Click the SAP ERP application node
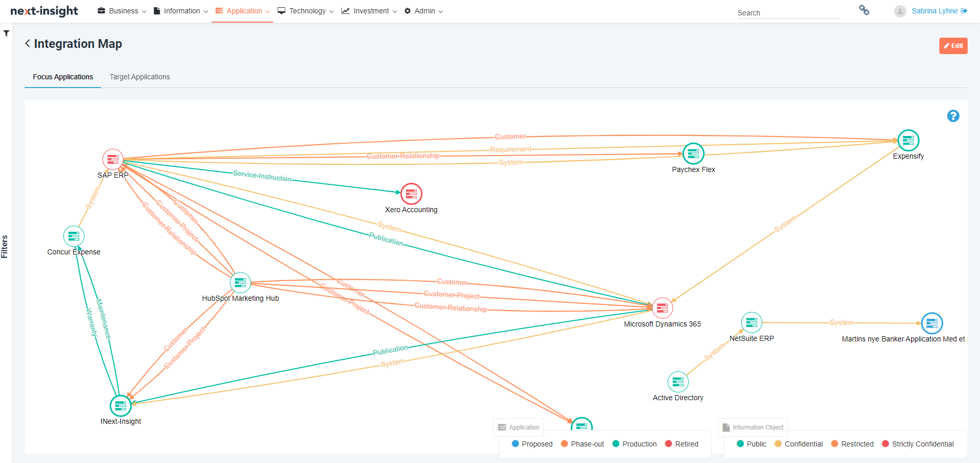The image size is (980, 463). tap(113, 160)
